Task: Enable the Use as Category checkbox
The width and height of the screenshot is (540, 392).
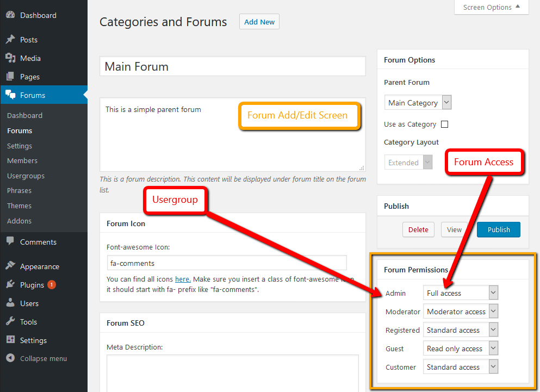Action: (x=444, y=124)
